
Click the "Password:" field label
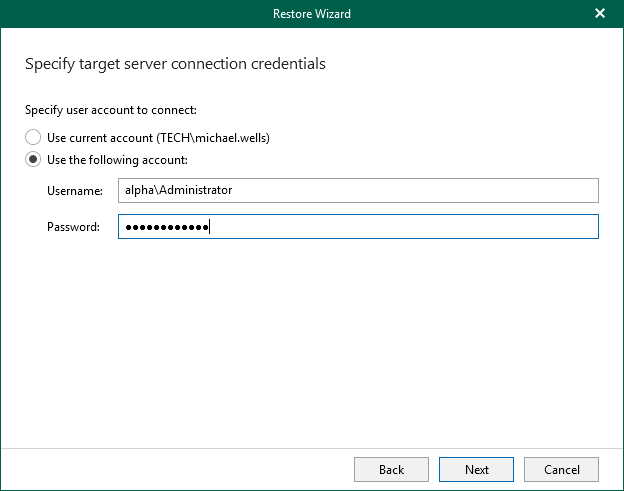(73, 227)
